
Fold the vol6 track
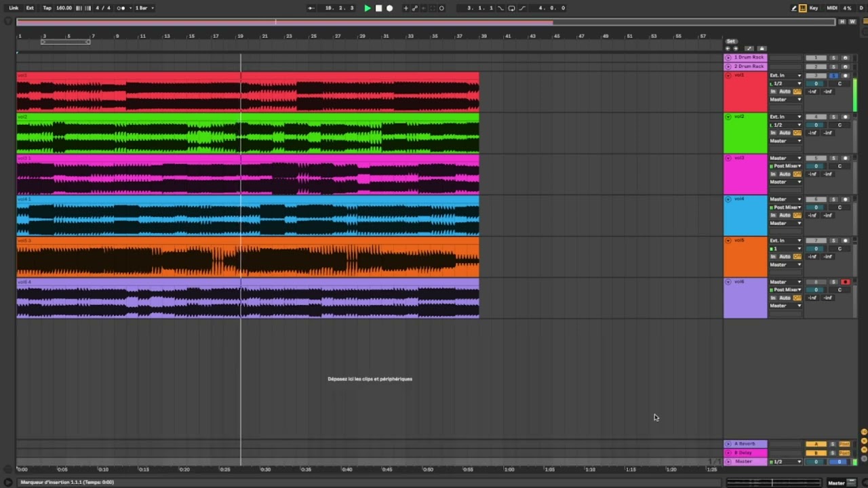[728, 282]
